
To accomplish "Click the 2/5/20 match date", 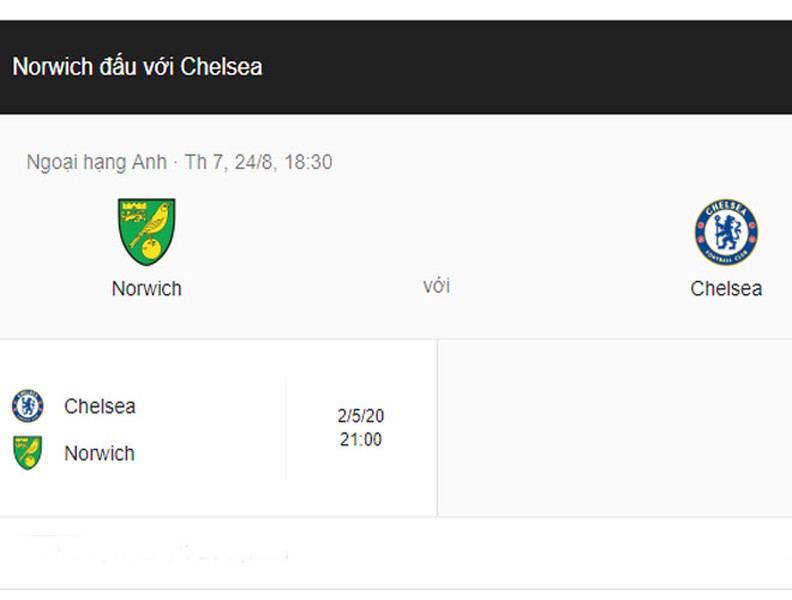I will click(361, 416).
